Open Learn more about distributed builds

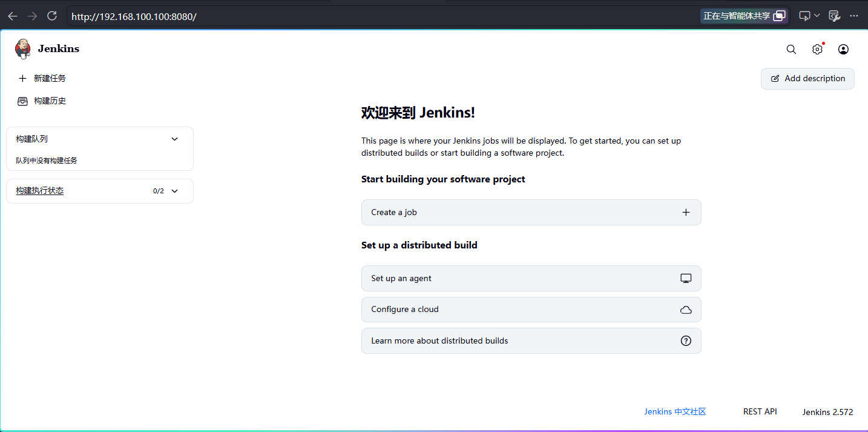tap(531, 341)
